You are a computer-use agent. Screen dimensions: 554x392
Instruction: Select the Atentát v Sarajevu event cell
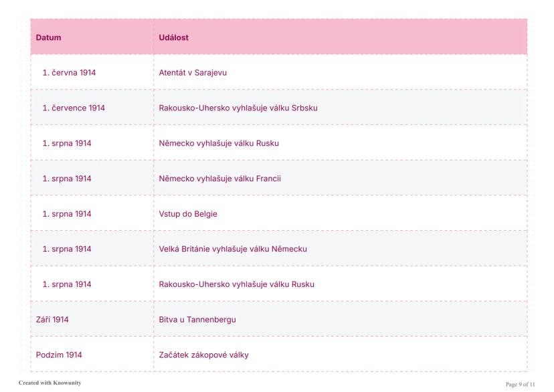pos(193,73)
